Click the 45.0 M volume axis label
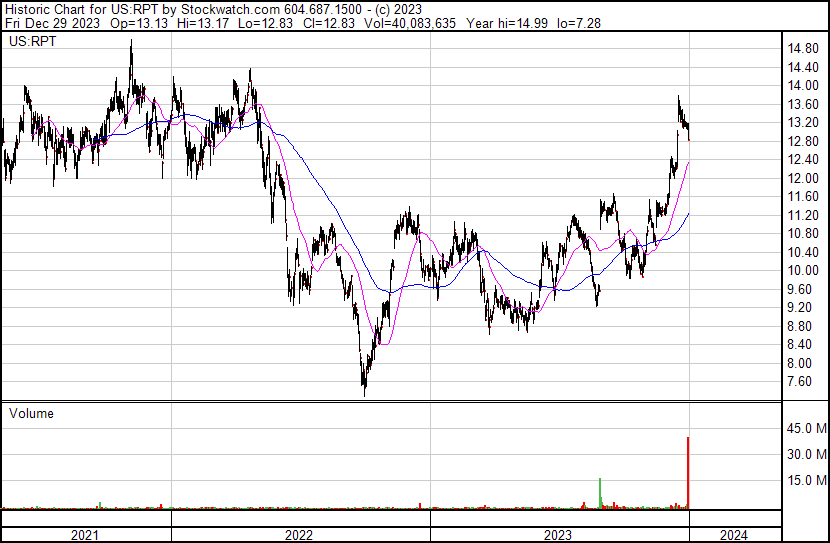This screenshot has width=830, height=543. coord(807,429)
